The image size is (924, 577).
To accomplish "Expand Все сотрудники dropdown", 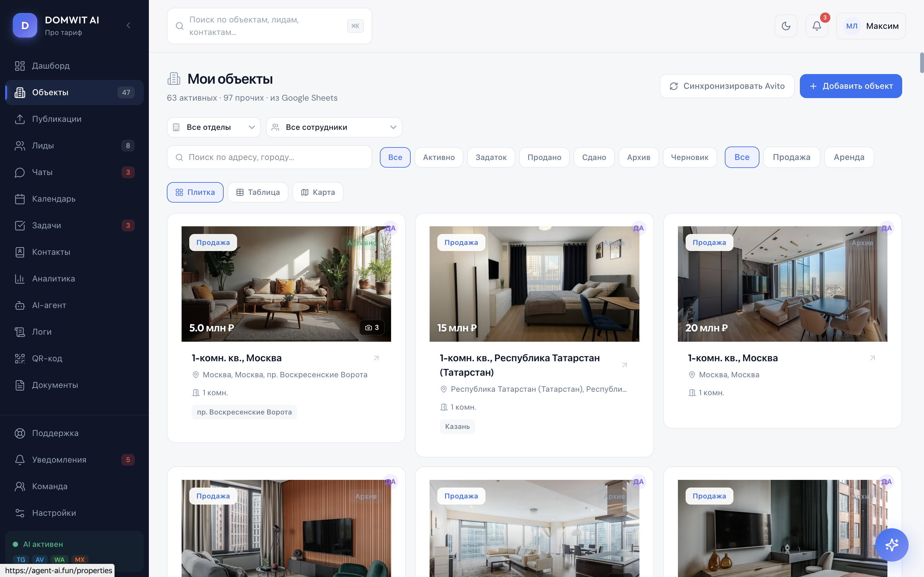I will [x=334, y=127].
